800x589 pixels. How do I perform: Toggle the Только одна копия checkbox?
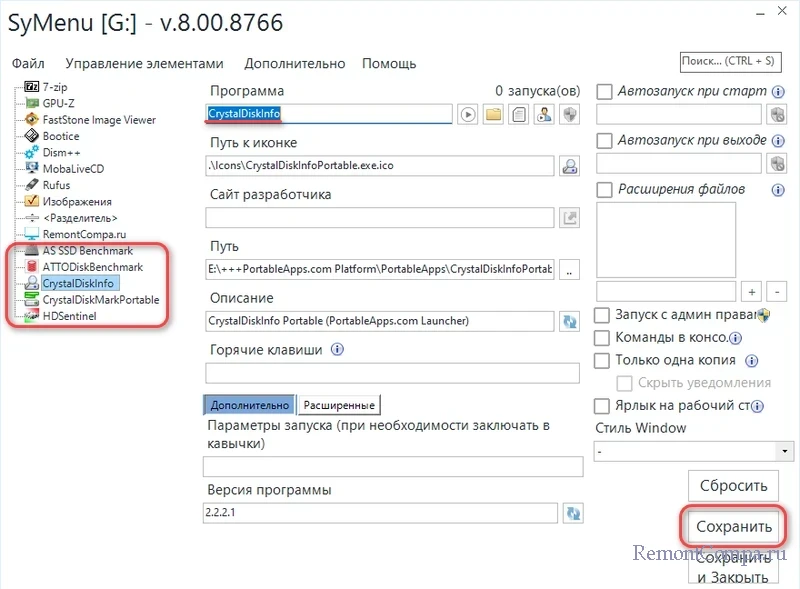(602, 360)
